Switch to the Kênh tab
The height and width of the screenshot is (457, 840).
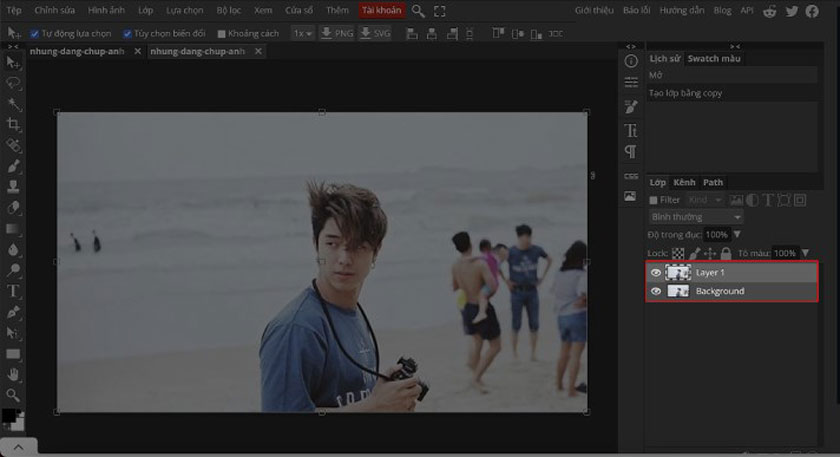click(684, 183)
